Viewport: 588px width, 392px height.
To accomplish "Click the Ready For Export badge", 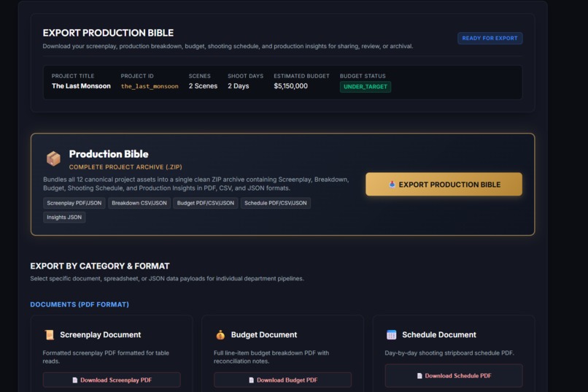I will (x=490, y=38).
